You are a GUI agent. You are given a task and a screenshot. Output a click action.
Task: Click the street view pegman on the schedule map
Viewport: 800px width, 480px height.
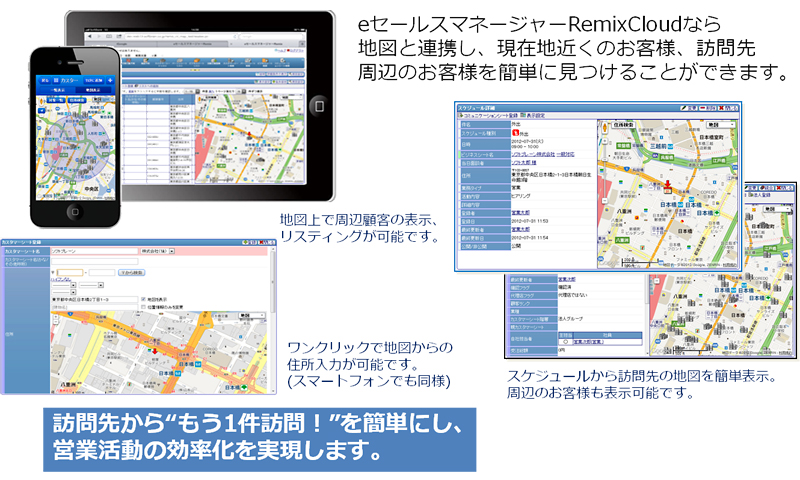(x=605, y=128)
